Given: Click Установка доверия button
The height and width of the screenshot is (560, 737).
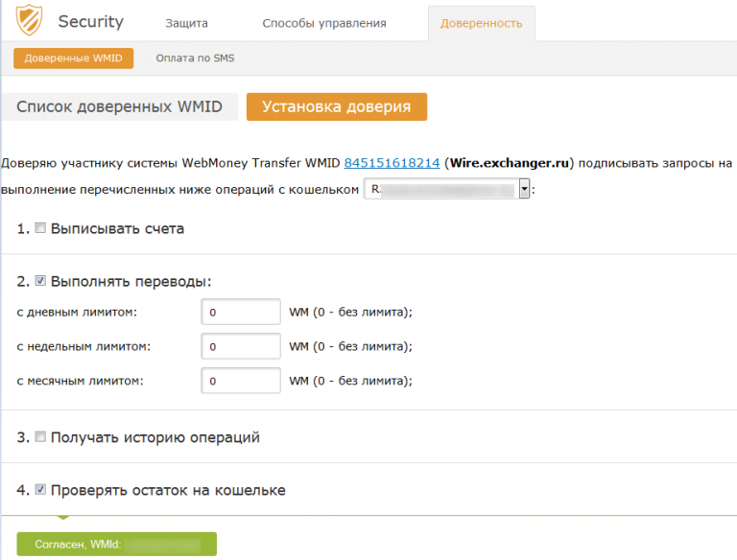Looking at the screenshot, I should tap(337, 106).
